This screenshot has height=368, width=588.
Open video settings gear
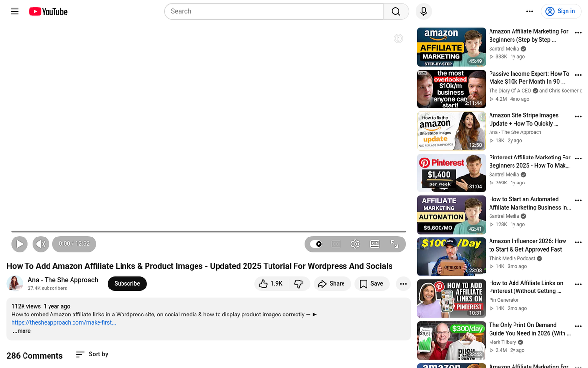pyautogui.click(x=355, y=244)
